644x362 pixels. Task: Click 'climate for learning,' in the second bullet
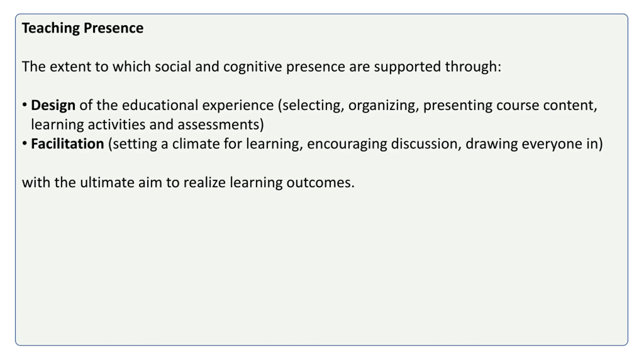click(237, 144)
